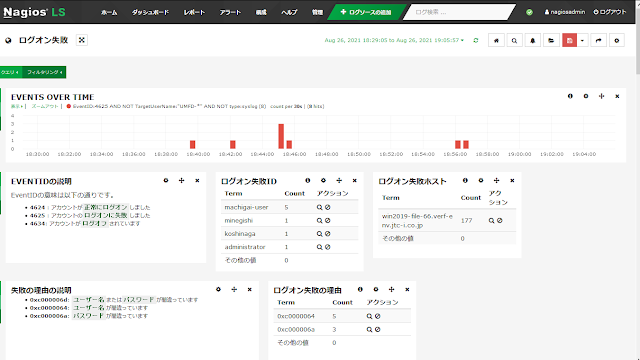The image size is (640, 360).
Task: Remove the 失敗の理由の説明 panel
Action: 250,289
